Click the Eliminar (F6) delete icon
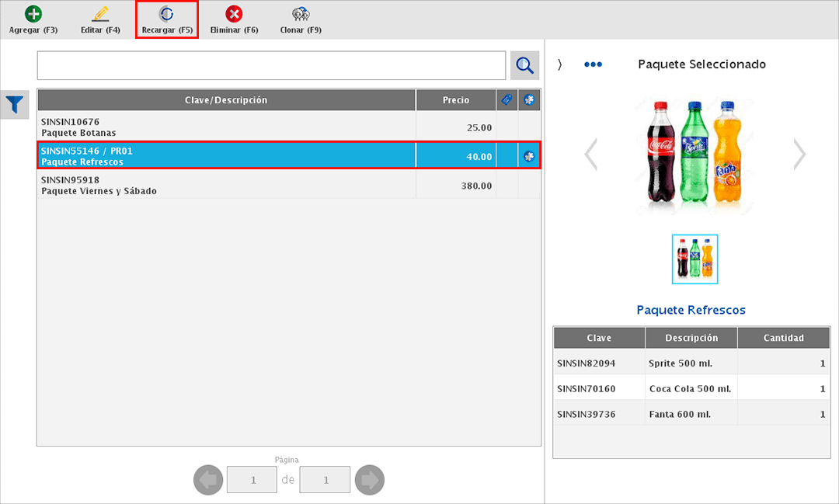Screen dimensions: 839x504 234,15
